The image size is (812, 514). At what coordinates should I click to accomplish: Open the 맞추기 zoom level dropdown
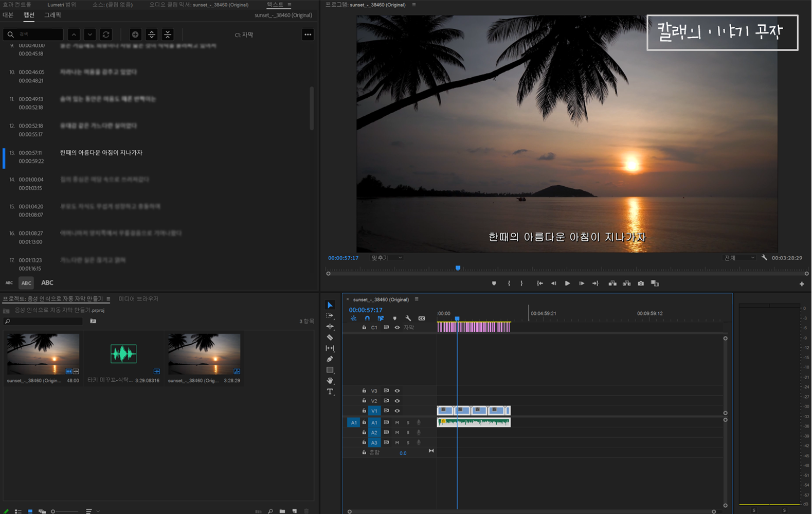point(387,258)
